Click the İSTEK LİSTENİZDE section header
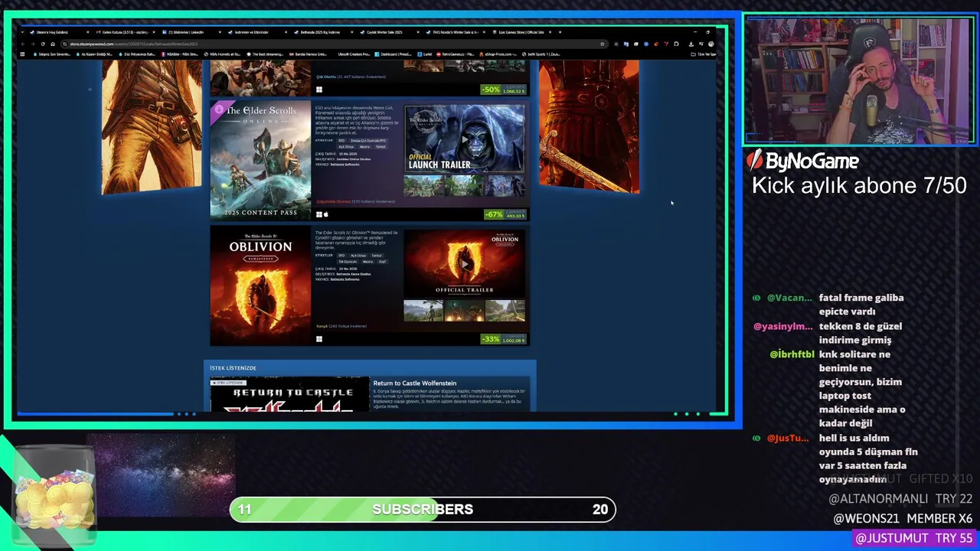 pyautogui.click(x=233, y=368)
